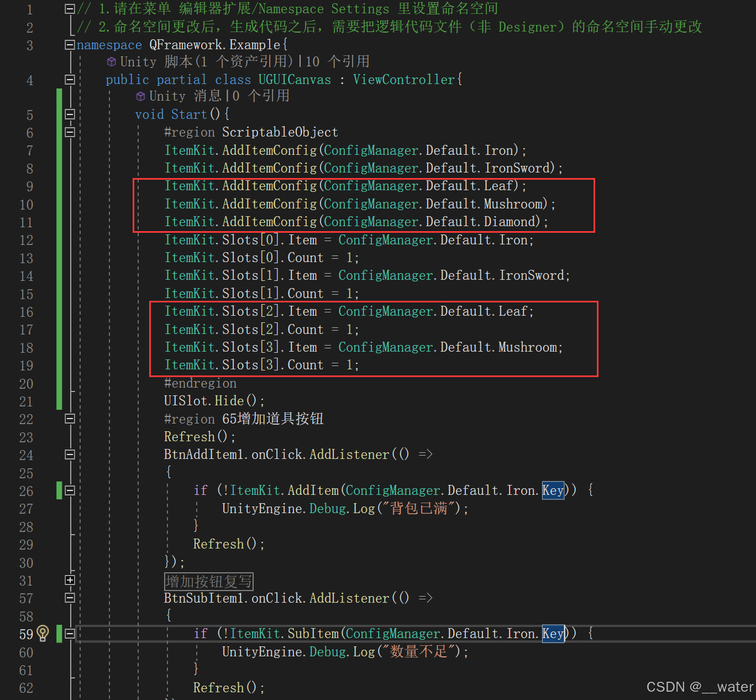Viewport: 756px width, 700px height.
Task: Open the '0 个引用' references link
Action: click(260, 96)
